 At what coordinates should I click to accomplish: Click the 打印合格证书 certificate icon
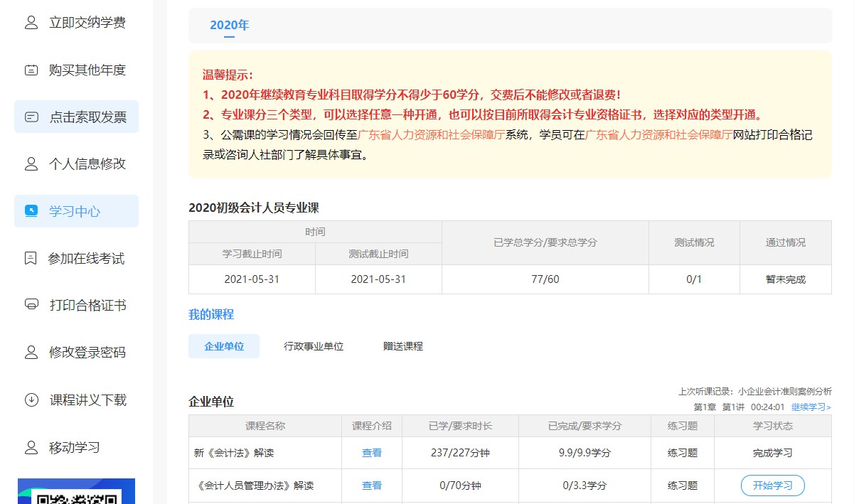tap(31, 306)
